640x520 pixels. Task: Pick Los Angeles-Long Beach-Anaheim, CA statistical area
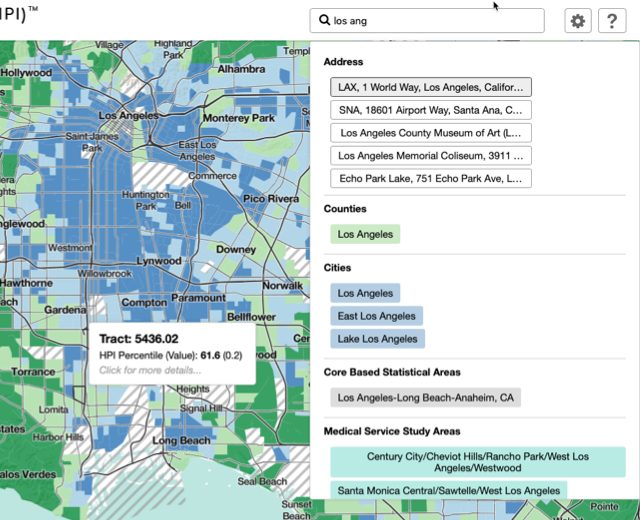pos(425,398)
